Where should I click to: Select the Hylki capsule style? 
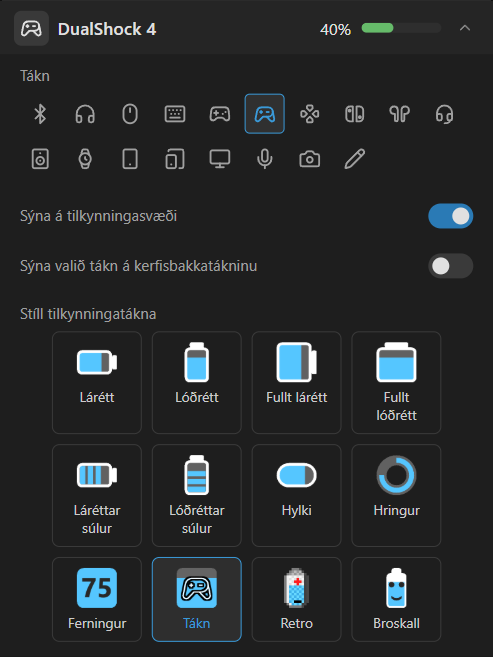(x=297, y=495)
